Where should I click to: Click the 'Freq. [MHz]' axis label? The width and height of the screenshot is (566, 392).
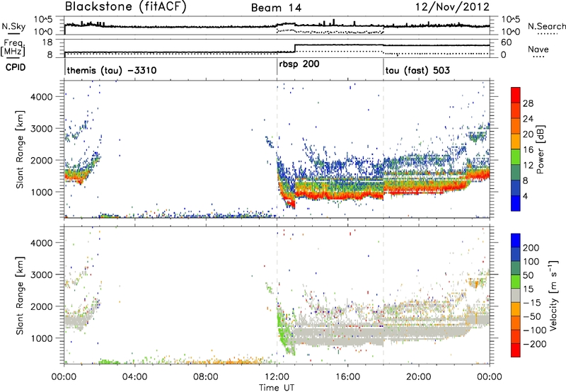[13, 48]
